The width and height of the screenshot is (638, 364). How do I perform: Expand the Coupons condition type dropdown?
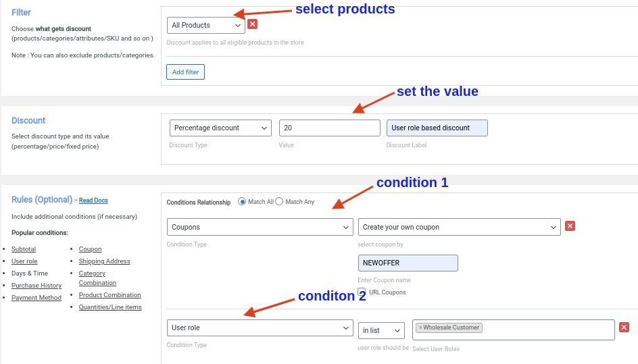pyautogui.click(x=260, y=227)
